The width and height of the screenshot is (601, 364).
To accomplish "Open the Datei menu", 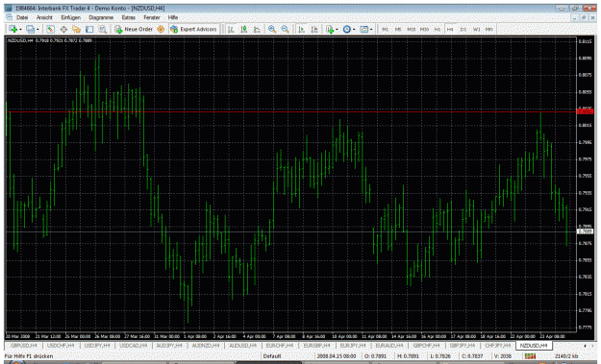I will 22,17.
